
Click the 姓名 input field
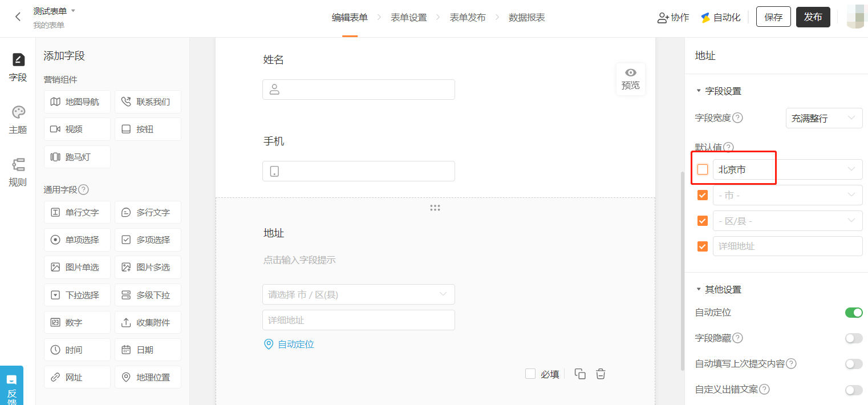point(359,90)
